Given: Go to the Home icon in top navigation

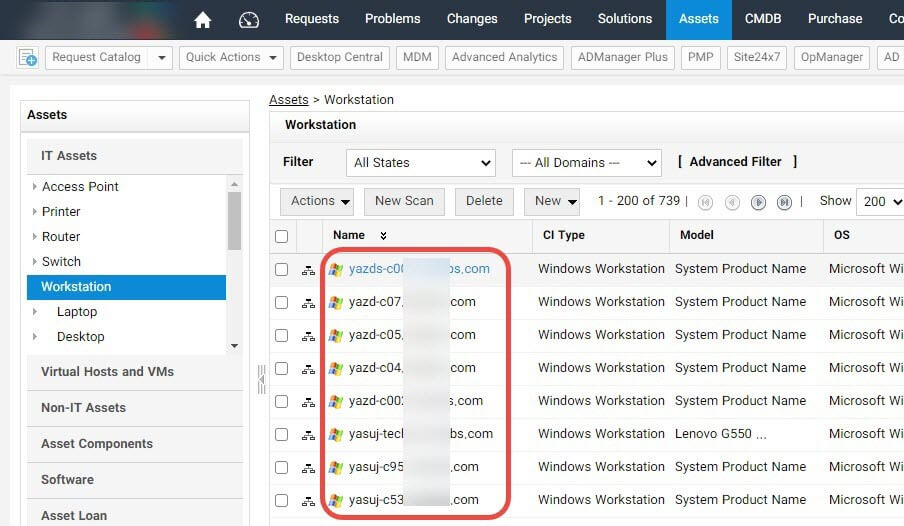Looking at the screenshot, I should coord(202,20).
